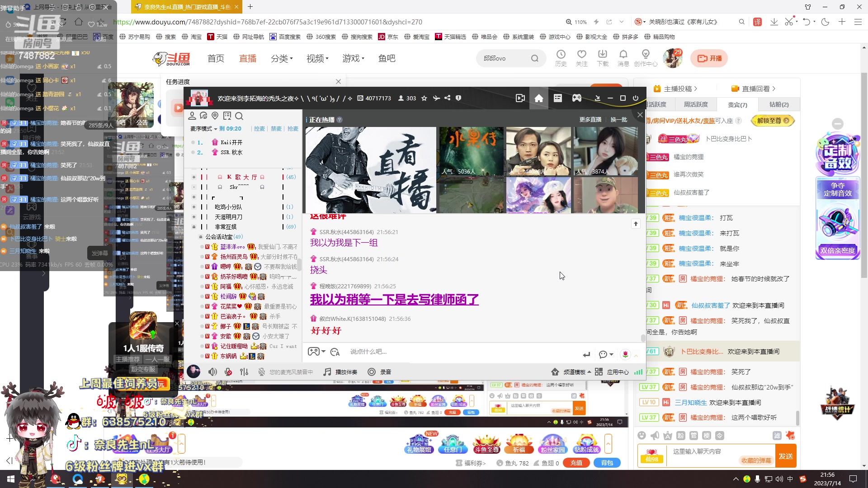
Task: Click the video broadcast icon in YY header
Action: pyautogui.click(x=520, y=98)
